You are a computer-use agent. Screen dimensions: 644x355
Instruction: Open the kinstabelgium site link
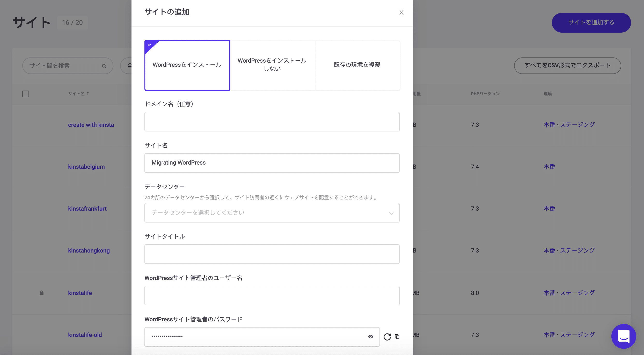point(86,167)
